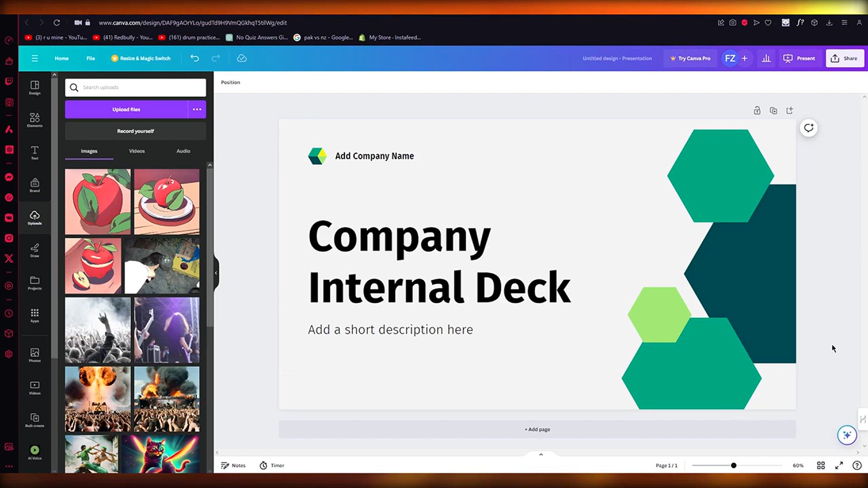Switch to the Videos tab in uploads

pyautogui.click(x=137, y=151)
